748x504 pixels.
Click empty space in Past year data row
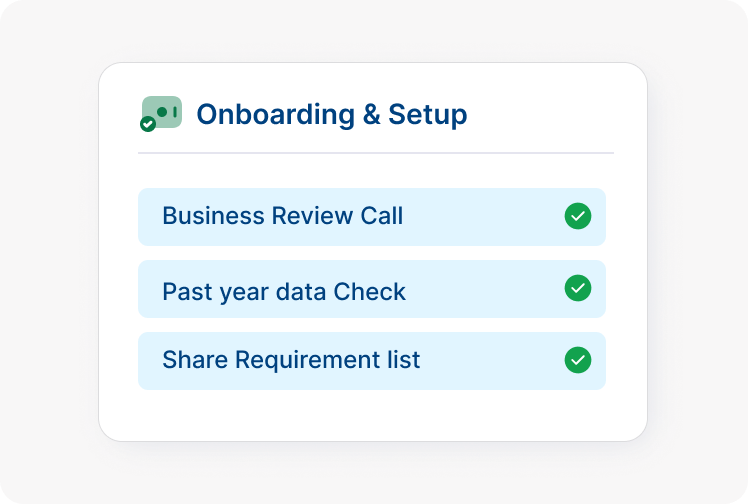click(x=480, y=290)
